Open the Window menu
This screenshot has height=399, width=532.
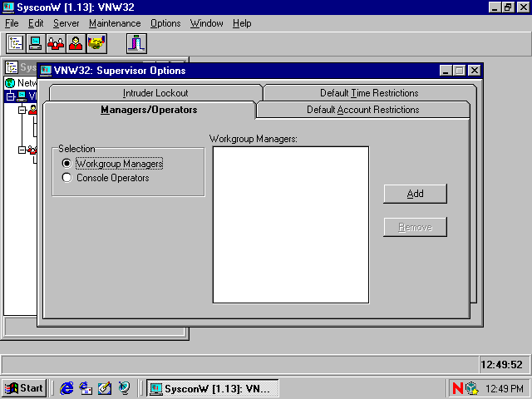(207, 23)
